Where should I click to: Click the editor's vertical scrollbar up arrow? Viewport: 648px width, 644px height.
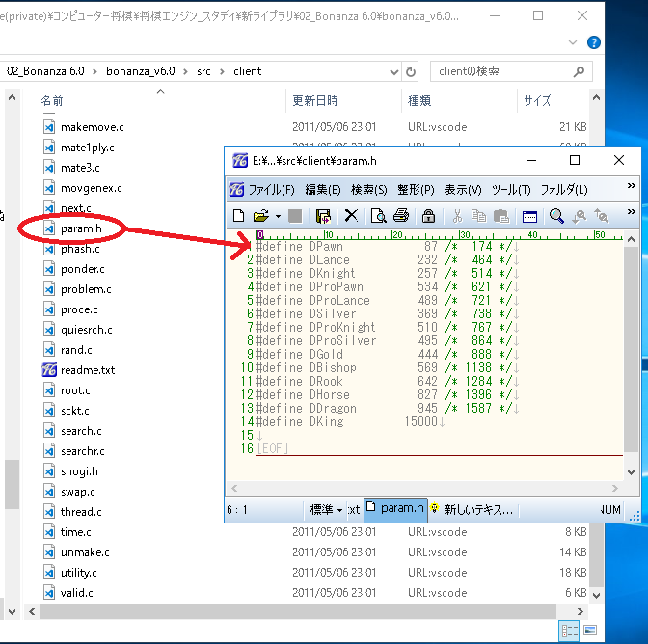click(x=631, y=239)
